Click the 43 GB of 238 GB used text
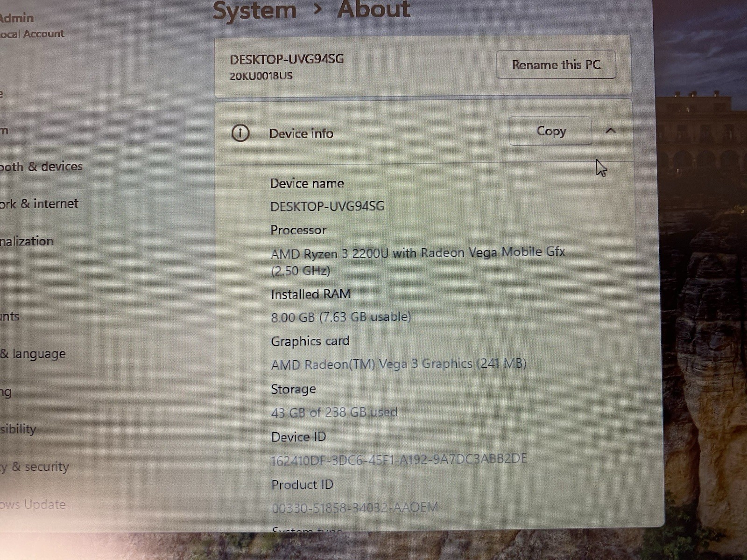 click(334, 413)
